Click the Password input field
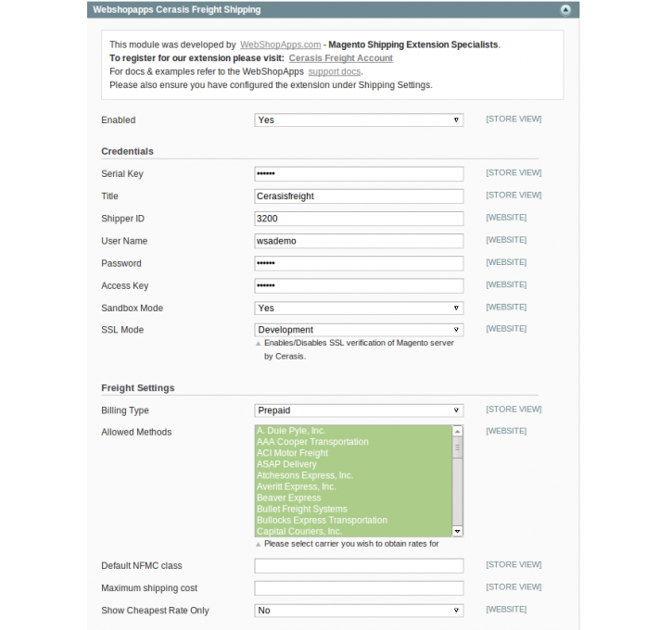 359,263
